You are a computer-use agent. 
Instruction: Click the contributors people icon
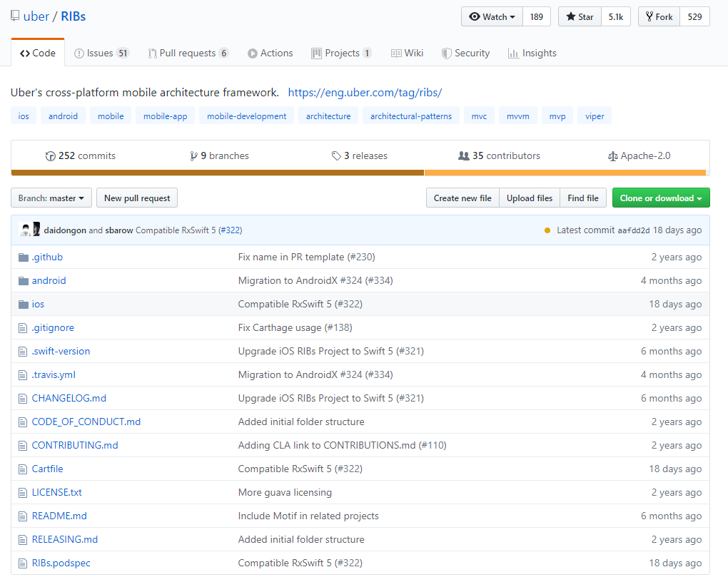point(464,156)
